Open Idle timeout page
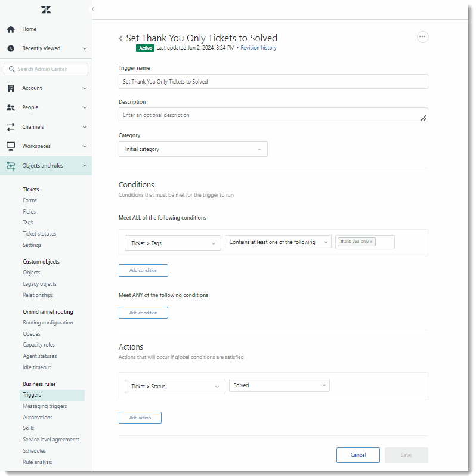Image resolution: width=476 pixels, height=476 pixels. [37, 367]
